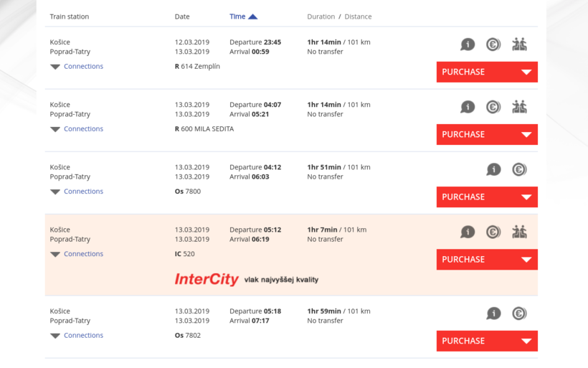
Task: Open Purchase dropdown for IC 520
Action: click(x=487, y=260)
